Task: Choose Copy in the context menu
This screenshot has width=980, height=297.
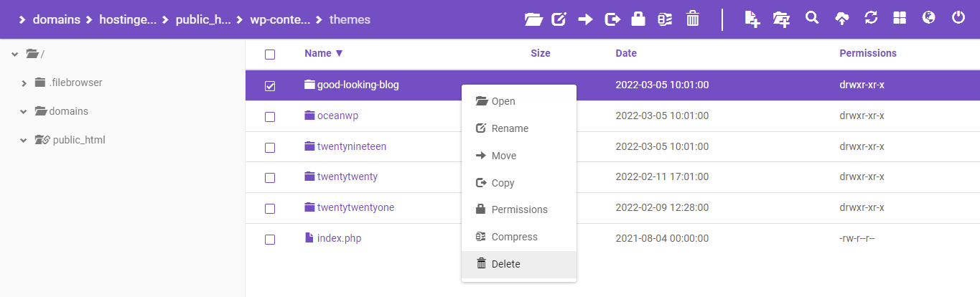Action: coord(519,183)
